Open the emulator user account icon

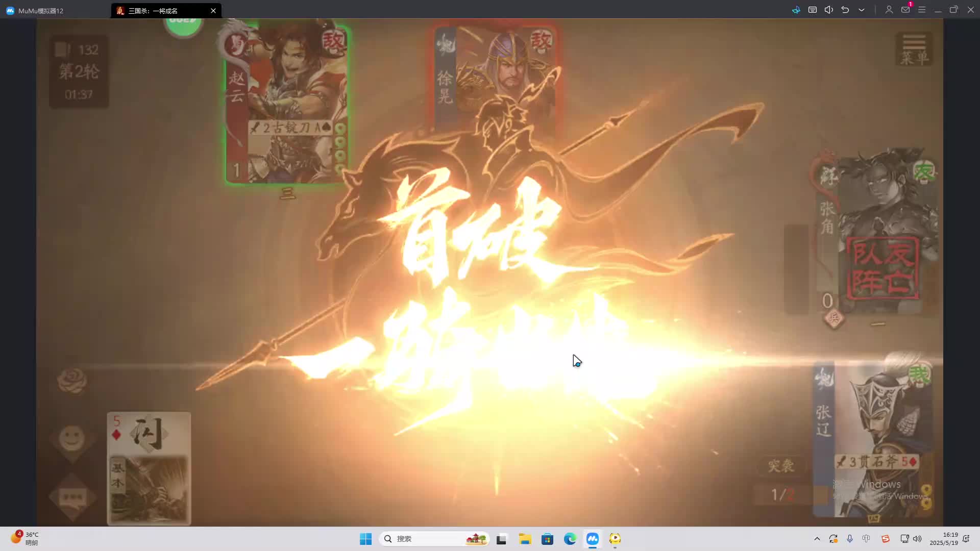pyautogui.click(x=889, y=10)
